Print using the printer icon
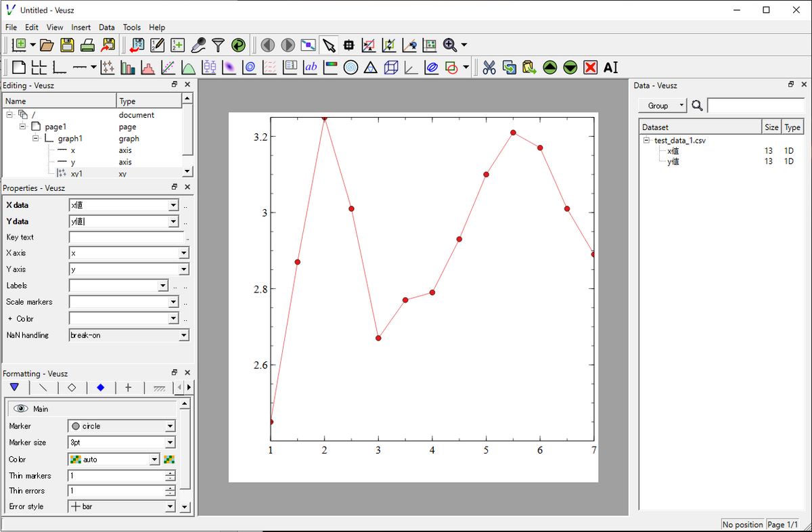 pos(87,45)
